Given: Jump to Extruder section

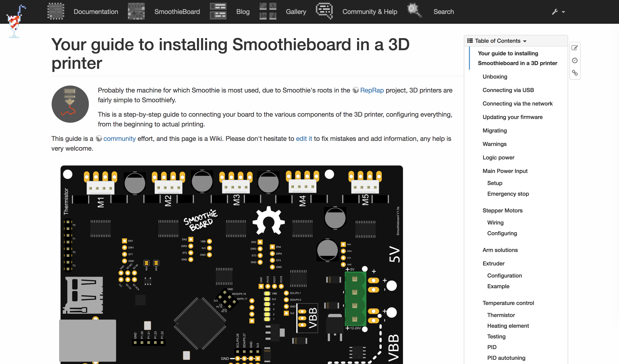Looking at the screenshot, I should [493, 264].
